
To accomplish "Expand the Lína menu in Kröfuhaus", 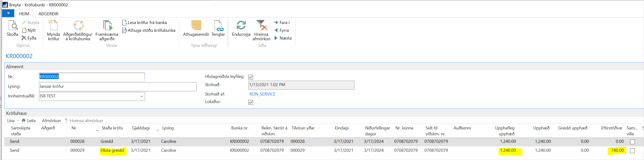I will (x=12, y=121).
